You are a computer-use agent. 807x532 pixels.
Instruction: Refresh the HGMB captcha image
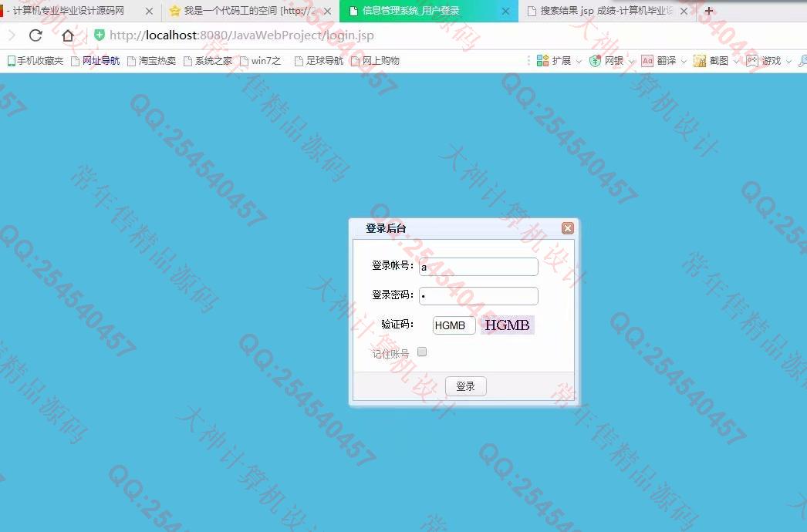pyautogui.click(x=508, y=325)
